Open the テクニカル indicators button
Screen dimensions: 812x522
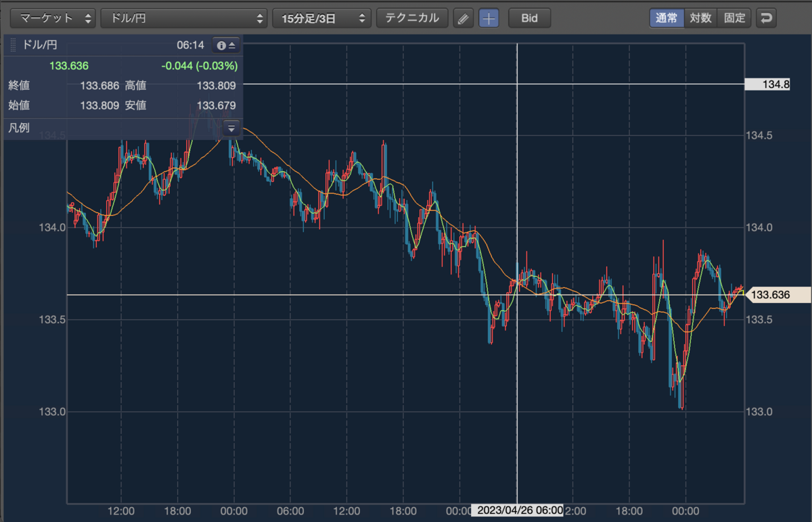[412, 18]
